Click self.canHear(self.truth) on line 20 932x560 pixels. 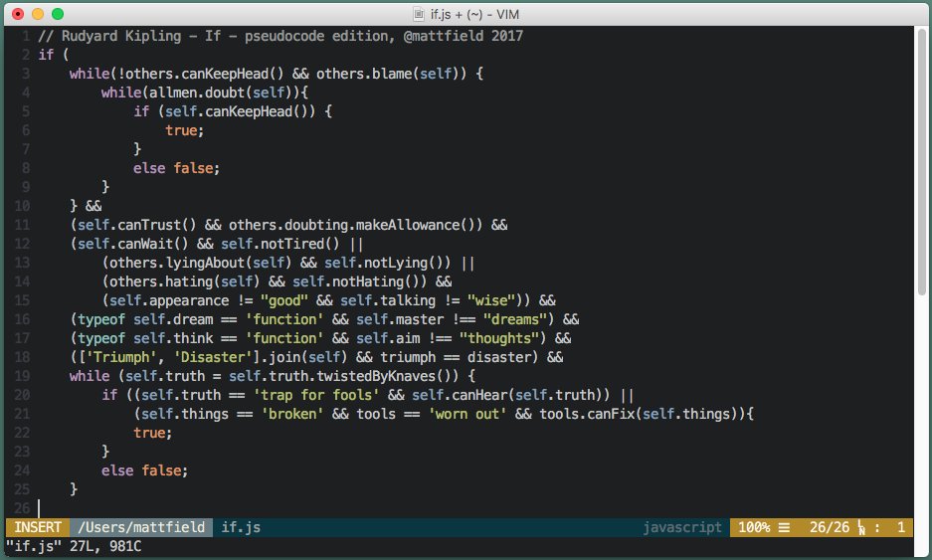[x=507, y=395]
